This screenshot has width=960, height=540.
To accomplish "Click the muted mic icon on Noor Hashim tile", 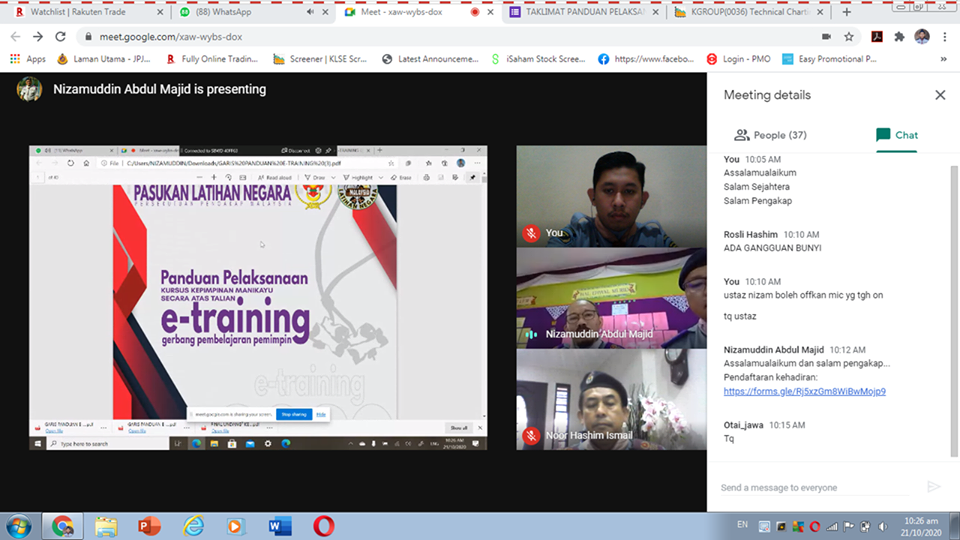I will click(x=531, y=435).
